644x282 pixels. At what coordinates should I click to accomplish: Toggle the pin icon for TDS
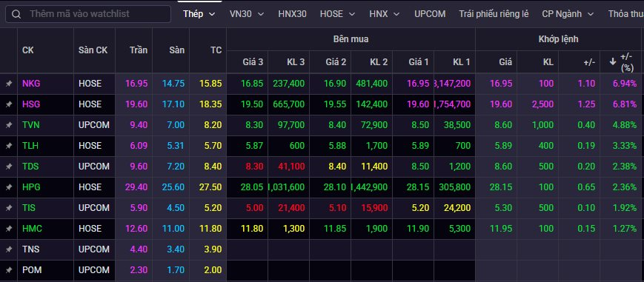coord(9,167)
